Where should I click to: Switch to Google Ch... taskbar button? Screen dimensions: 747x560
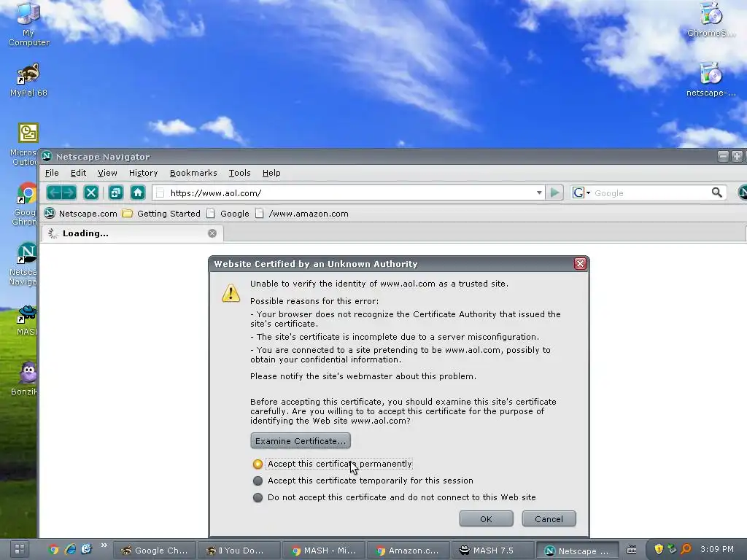tap(154, 550)
